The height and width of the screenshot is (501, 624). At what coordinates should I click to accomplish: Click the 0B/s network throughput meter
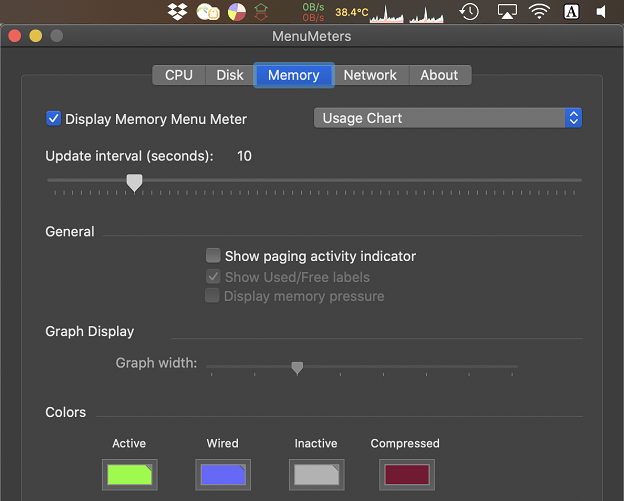point(313,12)
